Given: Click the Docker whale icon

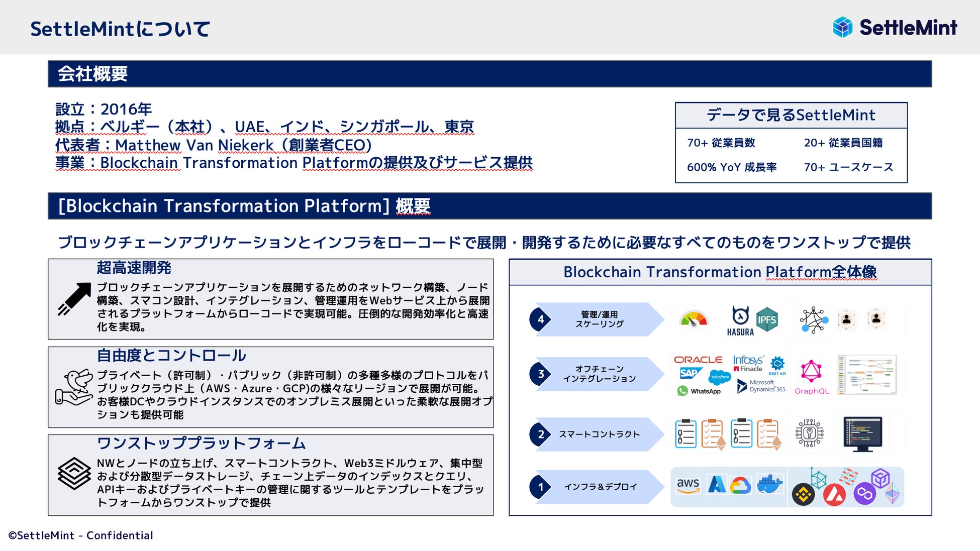Looking at the screenshot, I should pyautogui.click(x=769, y=485).
